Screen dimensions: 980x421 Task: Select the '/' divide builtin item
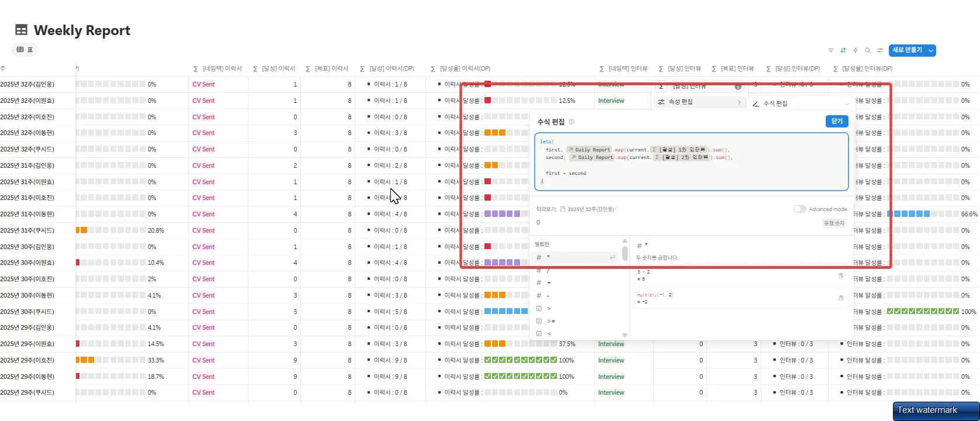(x=576, y=270)
